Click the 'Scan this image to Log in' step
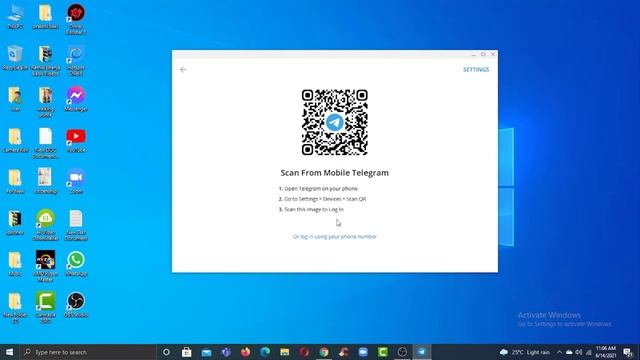 point(311,209)
